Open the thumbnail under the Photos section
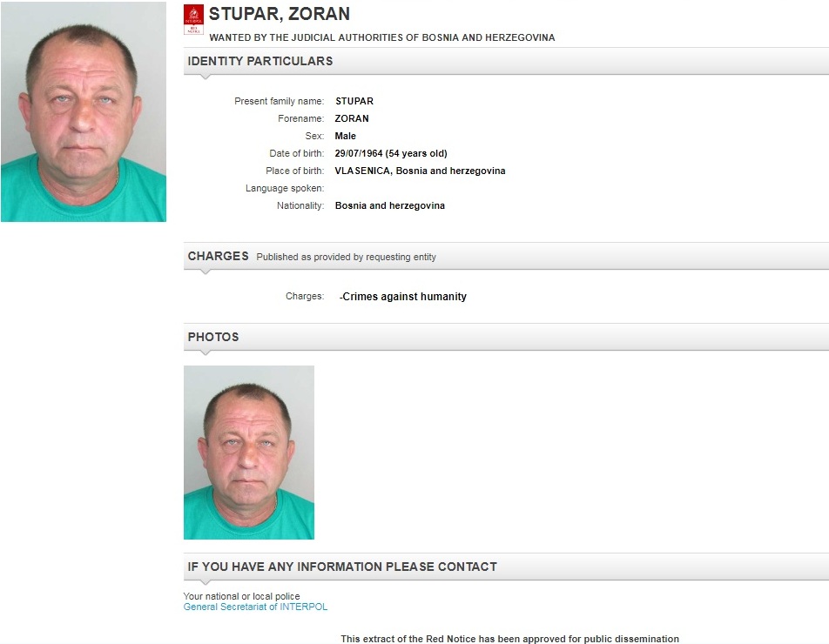Viewport: 829px width, 644px height. [249, 453]
